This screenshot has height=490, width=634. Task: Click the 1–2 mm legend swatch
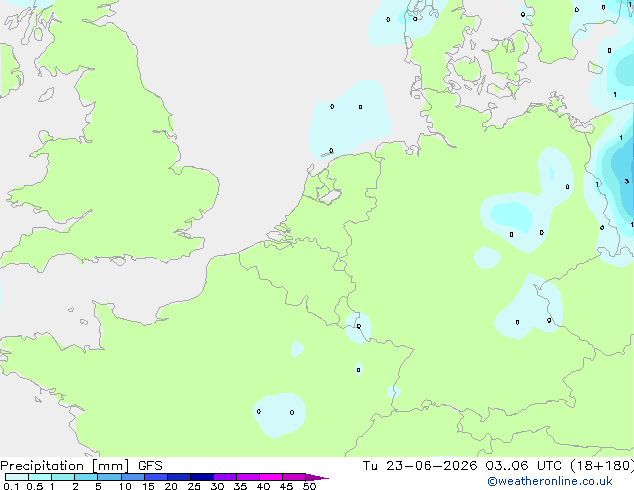63,477
